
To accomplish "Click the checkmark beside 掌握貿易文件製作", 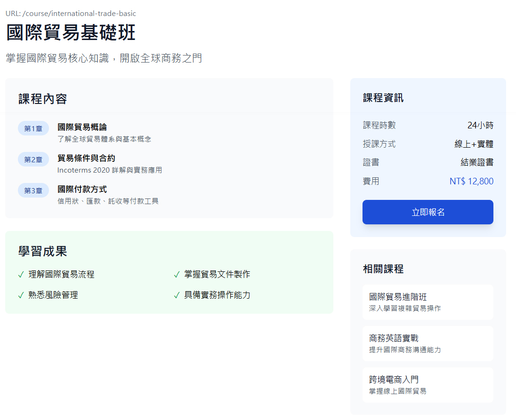I will click(177, 275).
